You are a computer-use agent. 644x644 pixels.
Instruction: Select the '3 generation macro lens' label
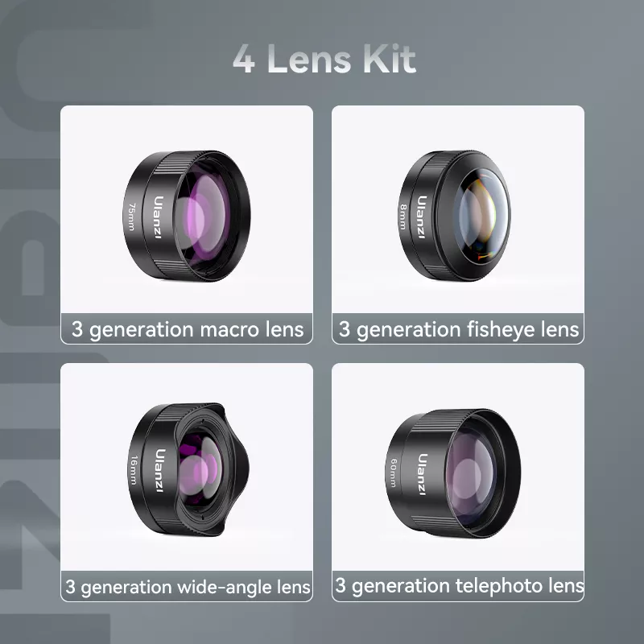[x=188, y=329]
